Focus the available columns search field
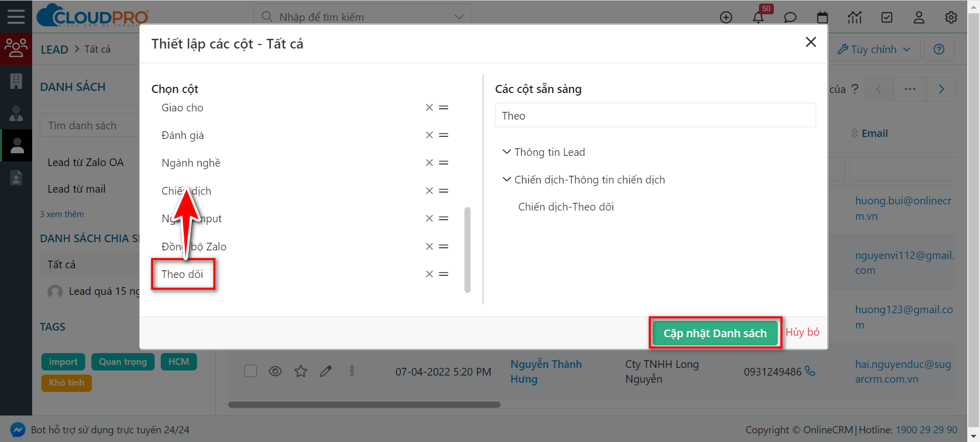The height and width of the screenshot is (442, 980). (655, 115)
